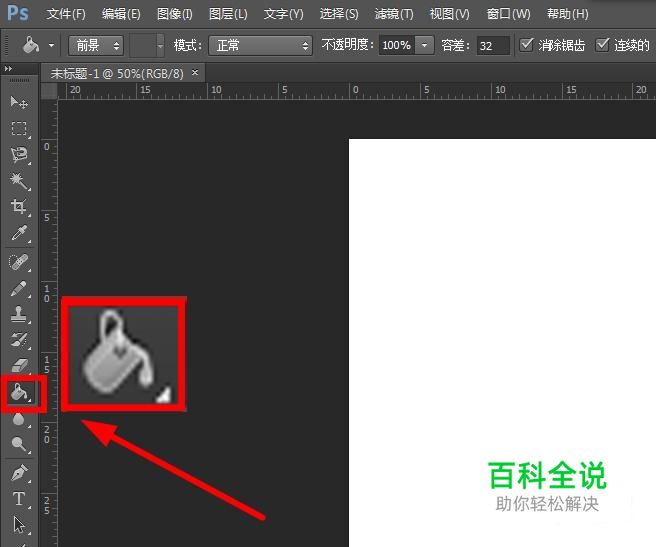Select the Healing Brush tool

[19, 262]
